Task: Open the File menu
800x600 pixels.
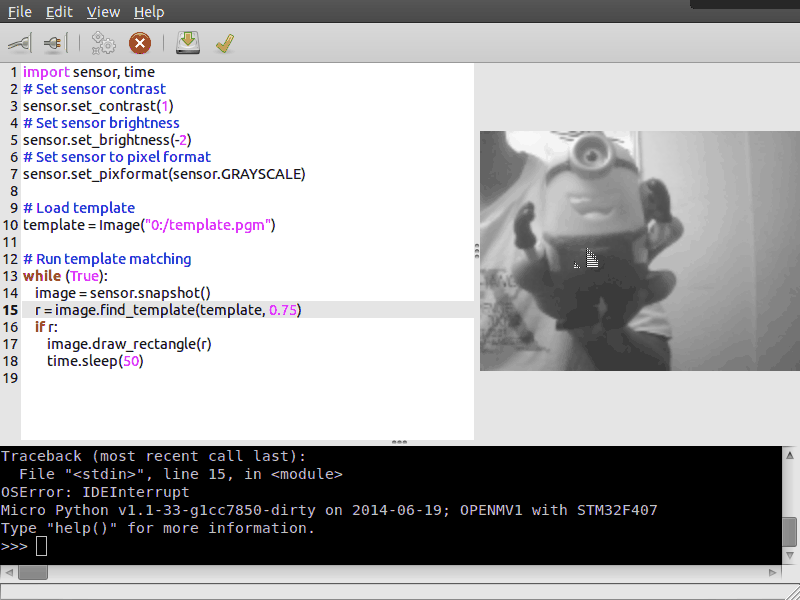Action: tap(20, 12)
